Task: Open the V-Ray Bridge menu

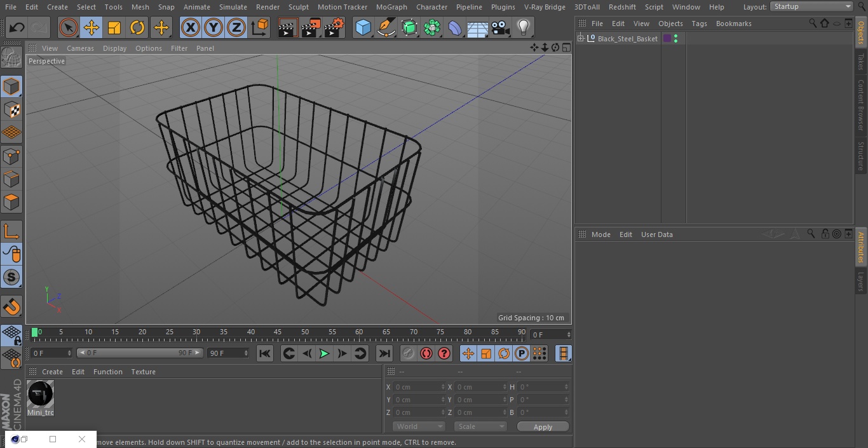Action: (545, 7)
